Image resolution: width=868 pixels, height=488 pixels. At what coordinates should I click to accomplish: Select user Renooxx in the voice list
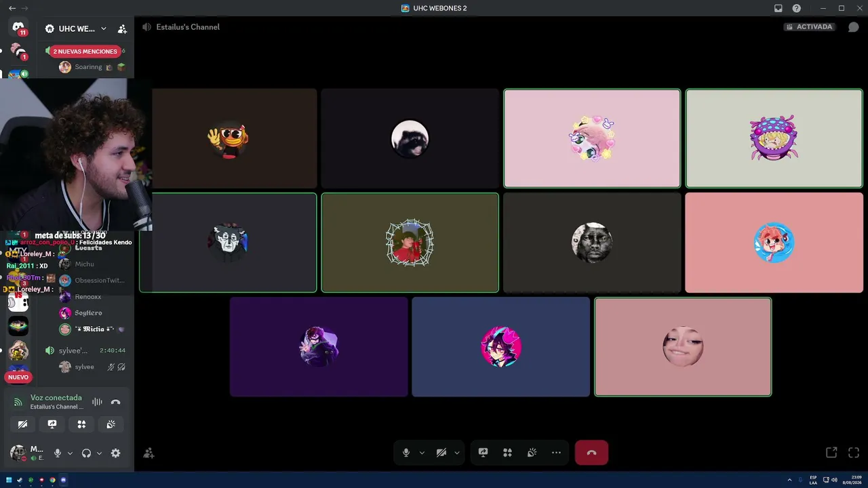[x=88, y=297]
